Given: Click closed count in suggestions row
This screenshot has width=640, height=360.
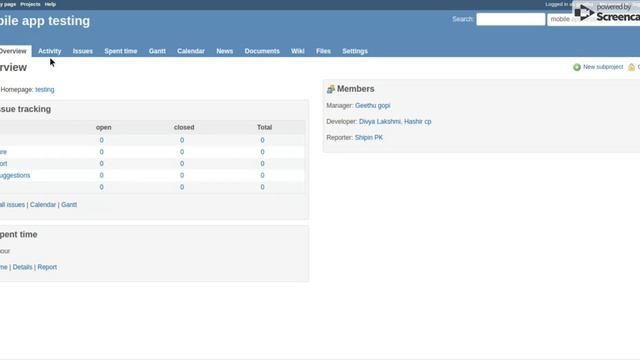Looking at the screenshot, I should 182,176.
